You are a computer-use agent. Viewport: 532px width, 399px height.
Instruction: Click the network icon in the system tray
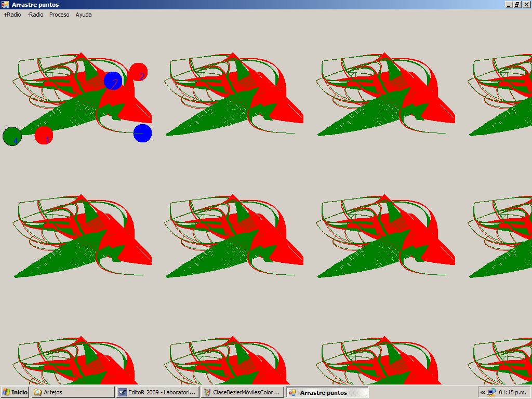[x=491, y=392]
